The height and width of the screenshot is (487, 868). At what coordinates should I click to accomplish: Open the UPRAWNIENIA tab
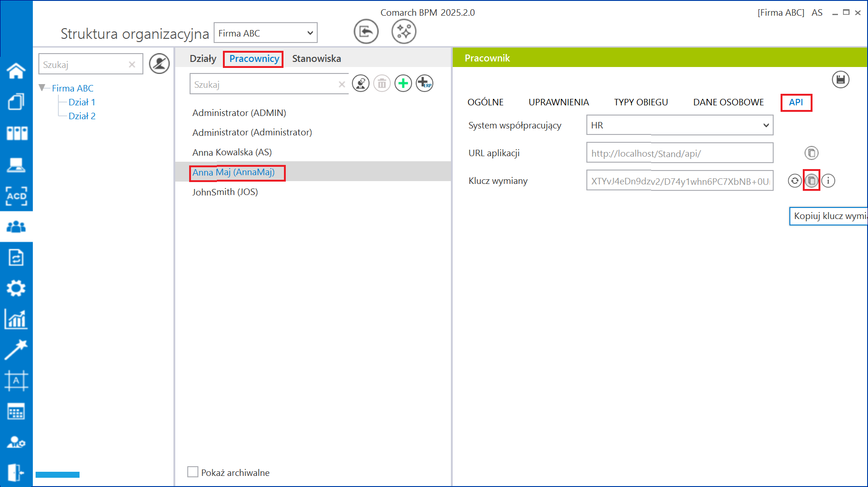tap(559, 102)
